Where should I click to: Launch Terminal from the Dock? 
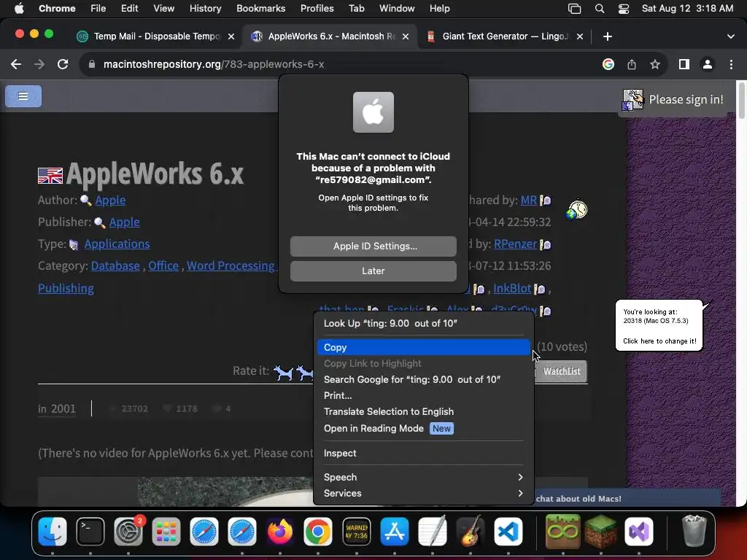[90, 532]
